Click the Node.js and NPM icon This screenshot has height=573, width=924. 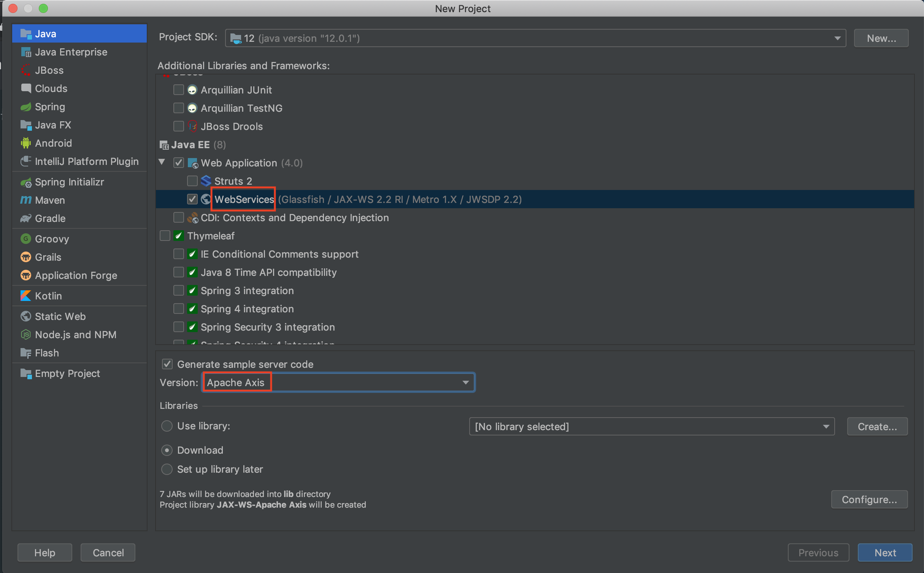[26, 335]
